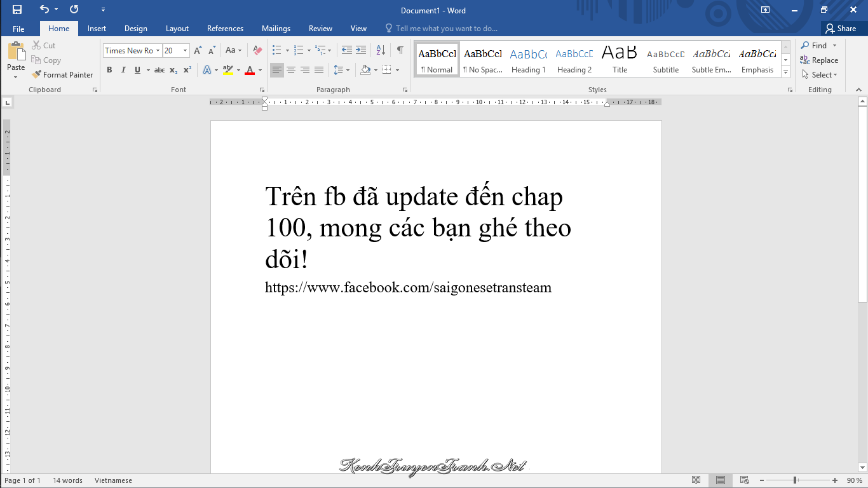Shrink font size with the smaller A icon
Image resolution: width=868 pixels, height=488 pixels.
(212, 51)
